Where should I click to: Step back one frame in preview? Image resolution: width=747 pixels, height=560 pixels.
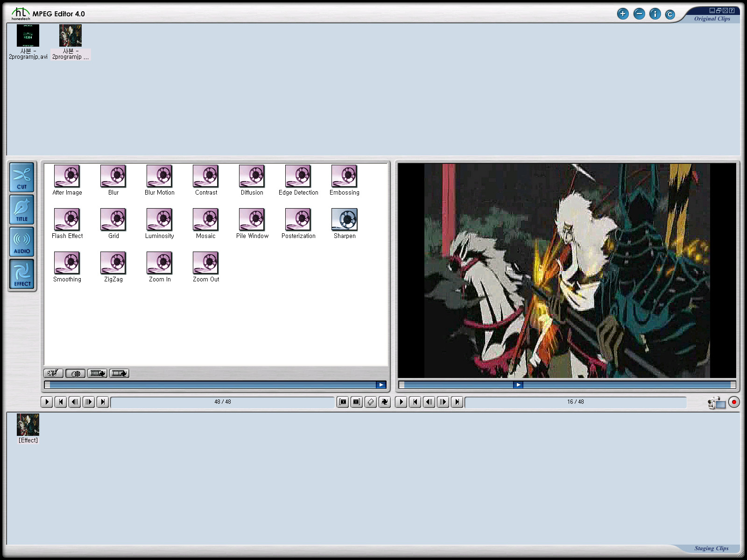pyautogui.click(x=429, y=402)
